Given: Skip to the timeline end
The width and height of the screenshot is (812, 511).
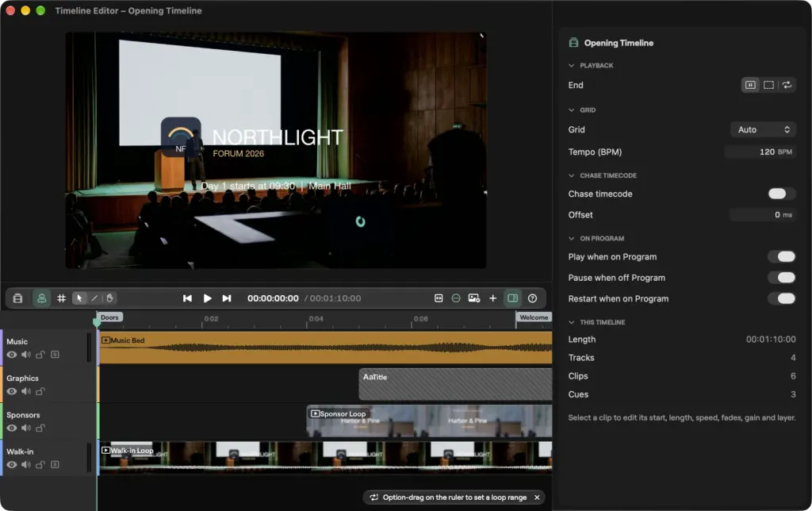Looking at the screenshot, I should pyautogui.click(x=226, y=298).
